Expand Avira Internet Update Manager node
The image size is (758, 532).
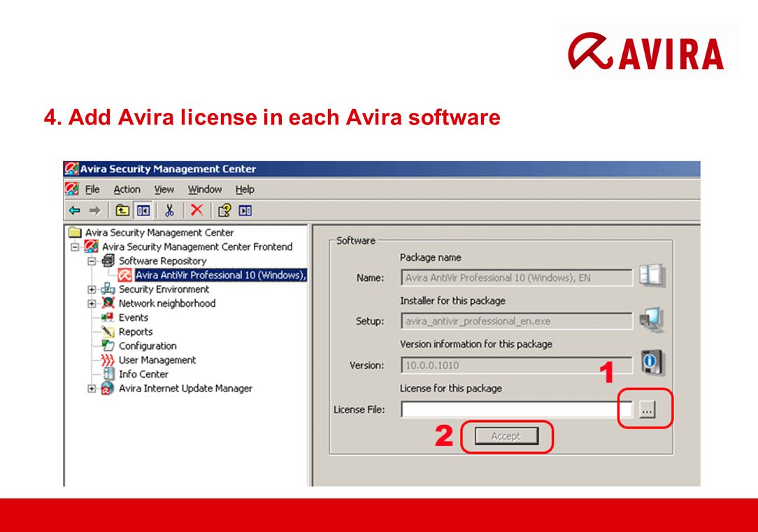click(x=92, y=389)
